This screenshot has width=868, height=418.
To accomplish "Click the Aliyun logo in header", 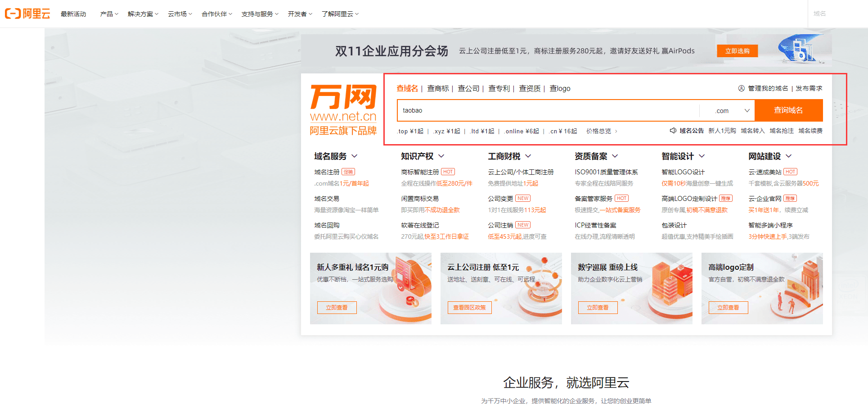I will pos(27,14).
